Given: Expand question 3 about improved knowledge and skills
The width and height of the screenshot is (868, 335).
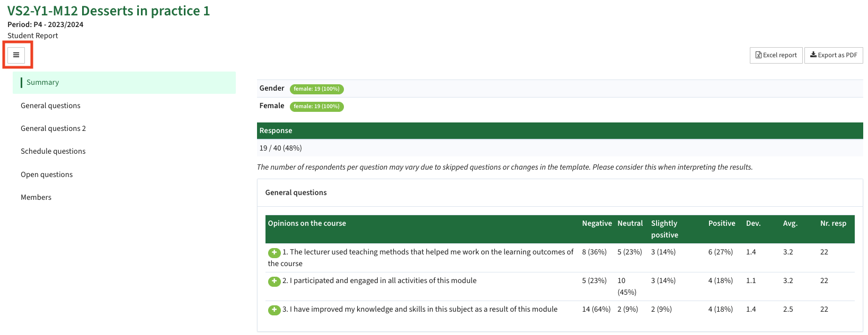Looking at the screenshot, I should tap(274, 310).
